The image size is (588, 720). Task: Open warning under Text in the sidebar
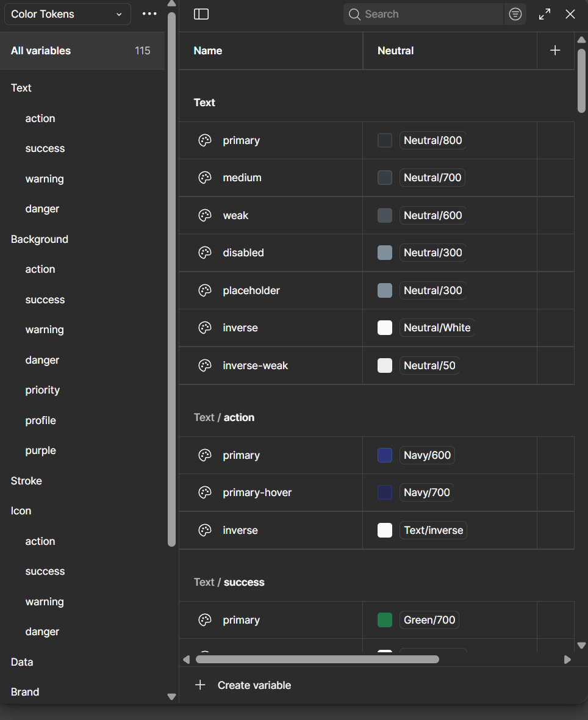pos(45,179)
